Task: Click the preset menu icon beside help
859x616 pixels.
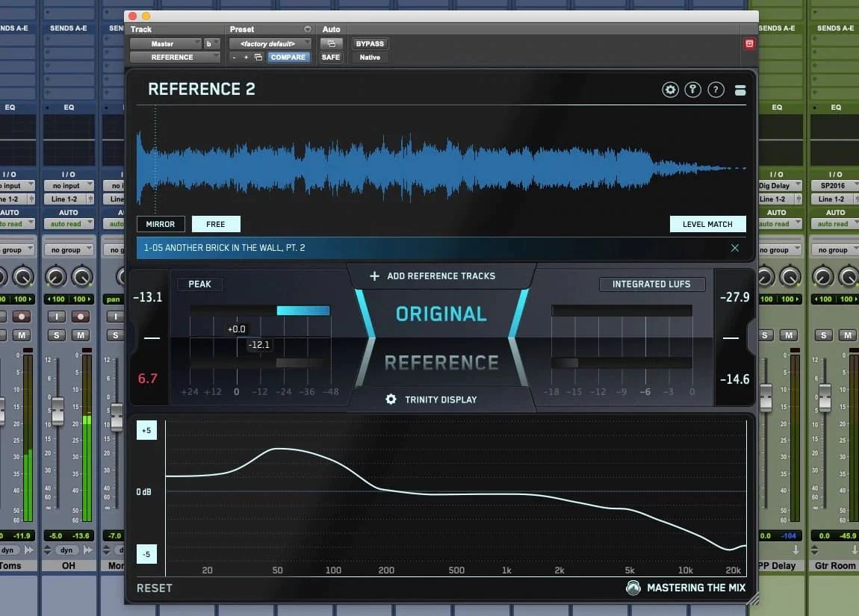Action: point(739,90)
